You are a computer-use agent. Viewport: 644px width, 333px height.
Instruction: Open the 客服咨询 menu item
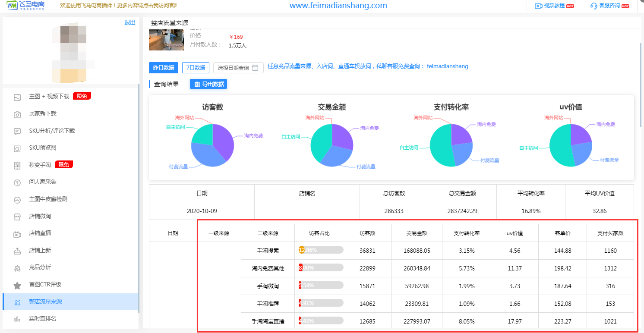(610, 6)
